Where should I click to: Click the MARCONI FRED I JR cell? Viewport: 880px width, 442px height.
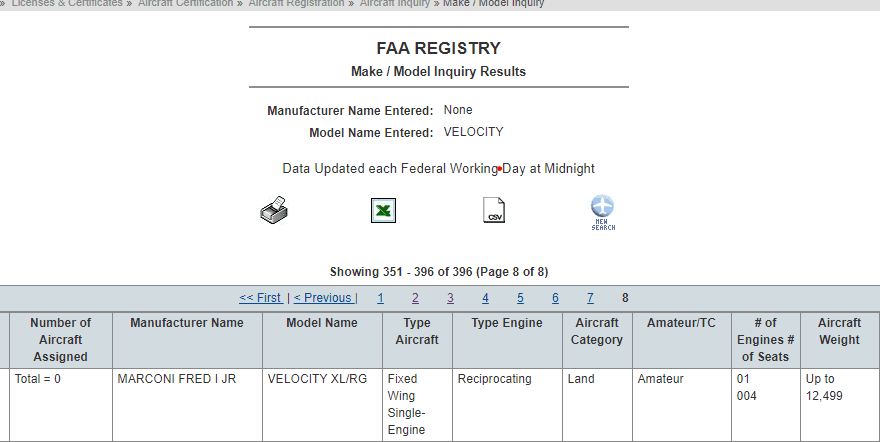point(177,380)
